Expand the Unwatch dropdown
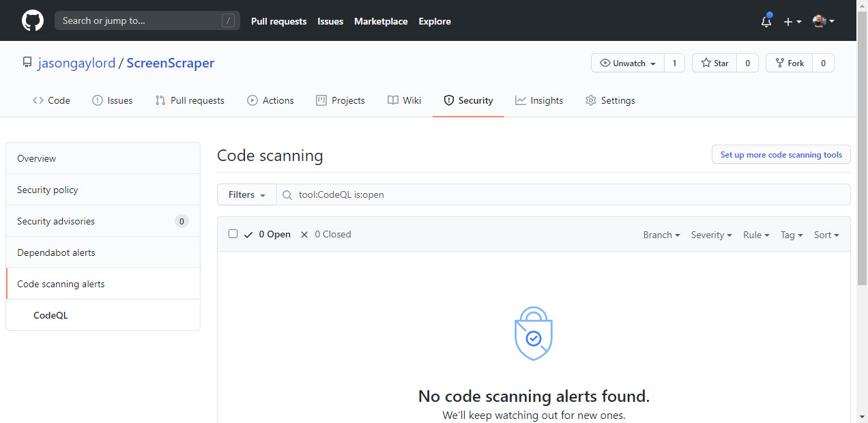This screenshot has height=423, width=868. pos(627,63)
